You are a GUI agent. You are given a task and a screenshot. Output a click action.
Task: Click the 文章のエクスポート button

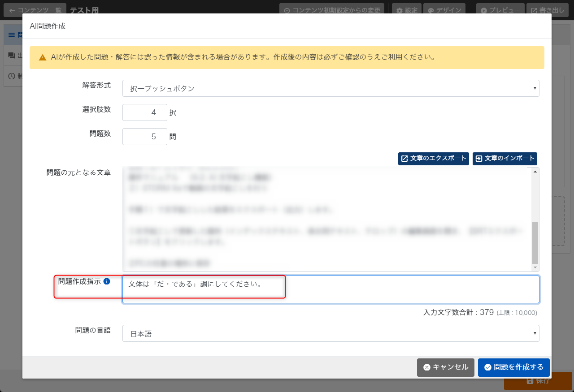(433, 159)
